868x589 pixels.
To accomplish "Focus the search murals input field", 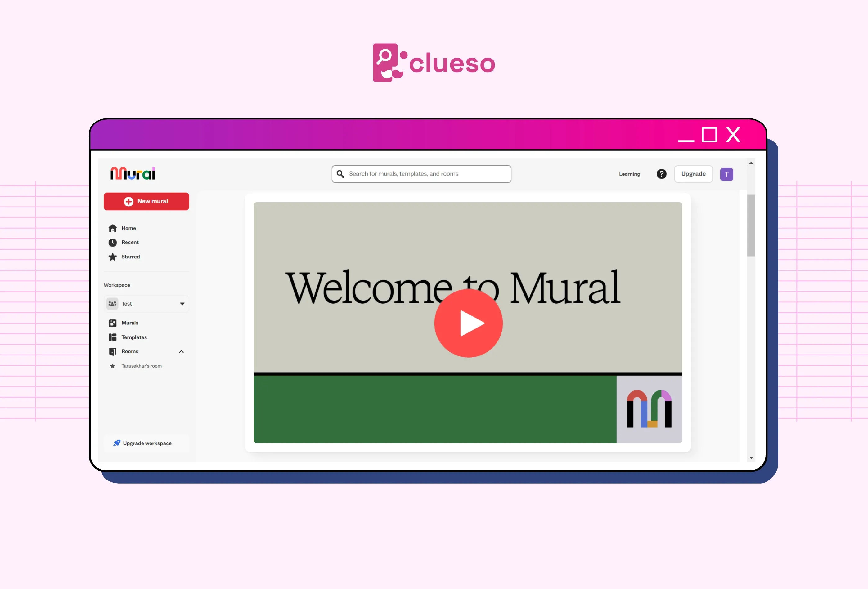I will coord(421,174).
